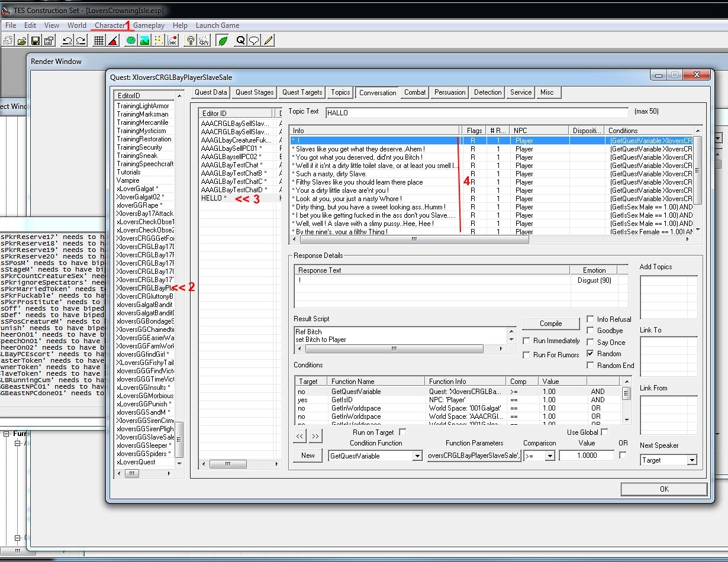Click the speech bubble dialogue icon
The height and width of the screenshot is (562, 728).
pyautogui.click(x=254, y=40)
